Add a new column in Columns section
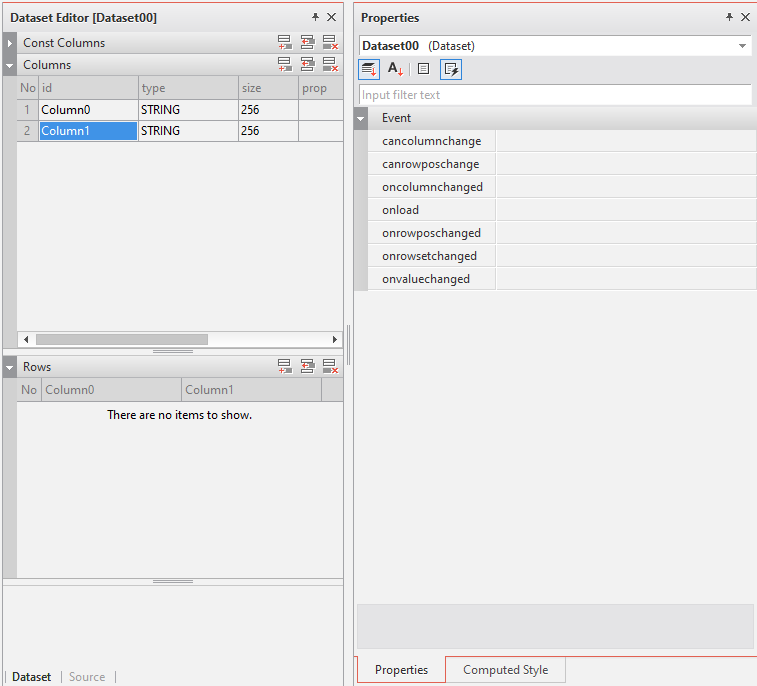Screen dimensions: 757x686 (x=285, y=65)
